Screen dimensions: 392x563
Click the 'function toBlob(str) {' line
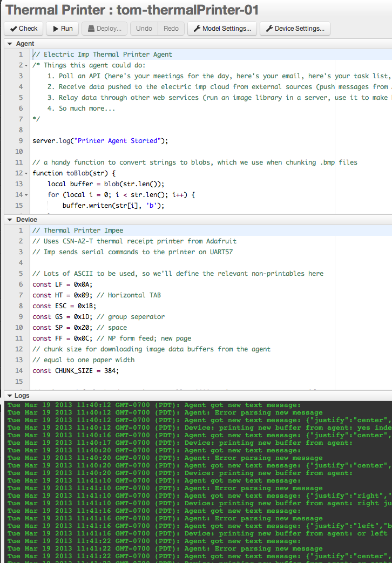74,173
